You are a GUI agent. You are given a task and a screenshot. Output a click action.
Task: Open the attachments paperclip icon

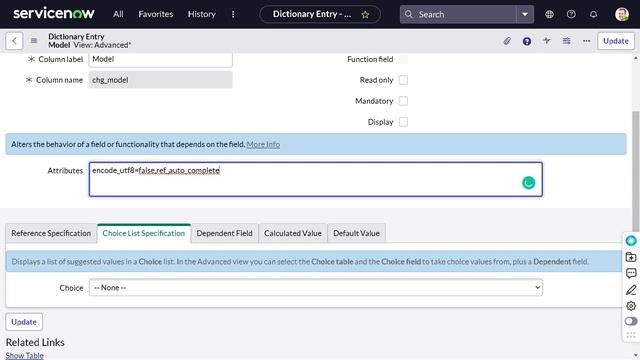(x=507, y=41)
